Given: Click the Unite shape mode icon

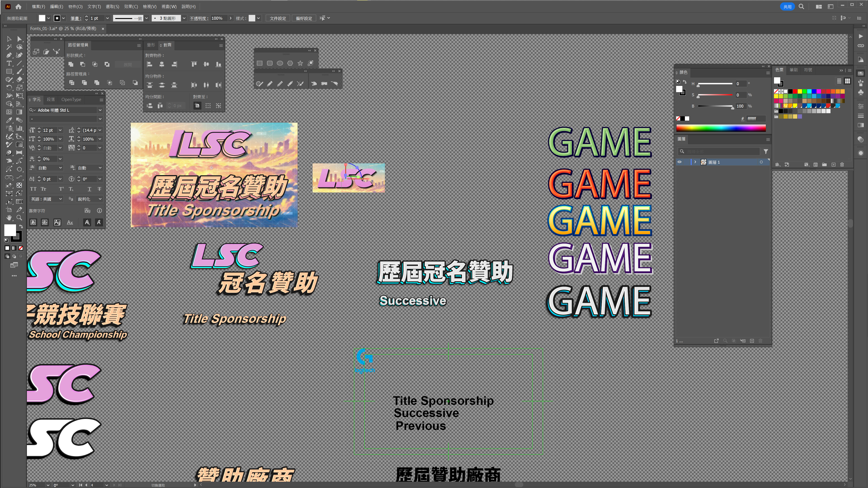Looking at the screenshot, I should coord(71,64).
